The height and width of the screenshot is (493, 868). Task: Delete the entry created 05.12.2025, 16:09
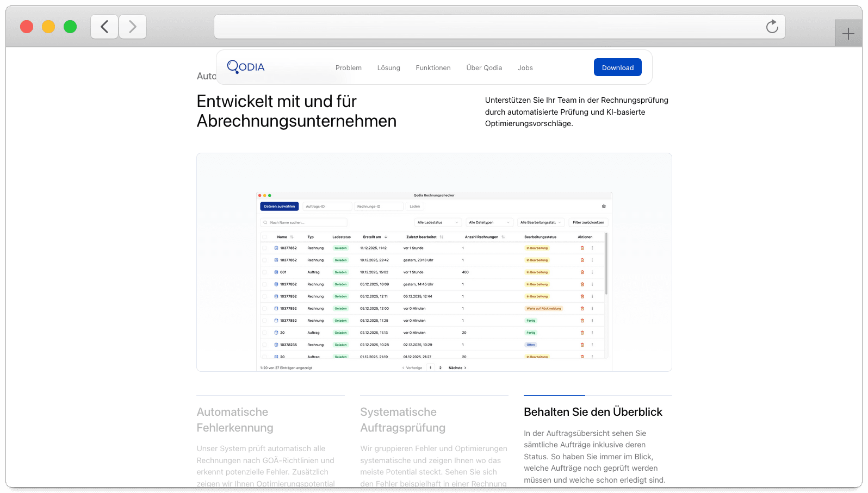click(x=582, y=284)
